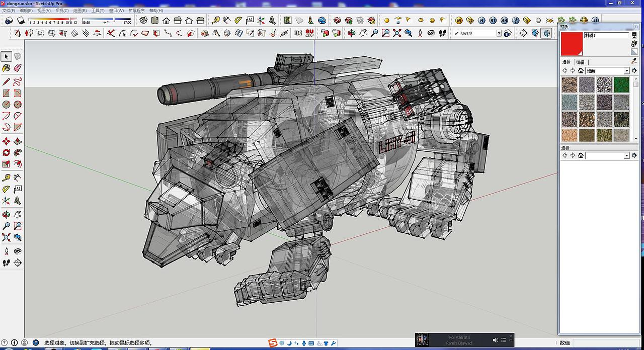Switch to Front view house icon
This screenshot has width=644, height=350.
point(166,21)
